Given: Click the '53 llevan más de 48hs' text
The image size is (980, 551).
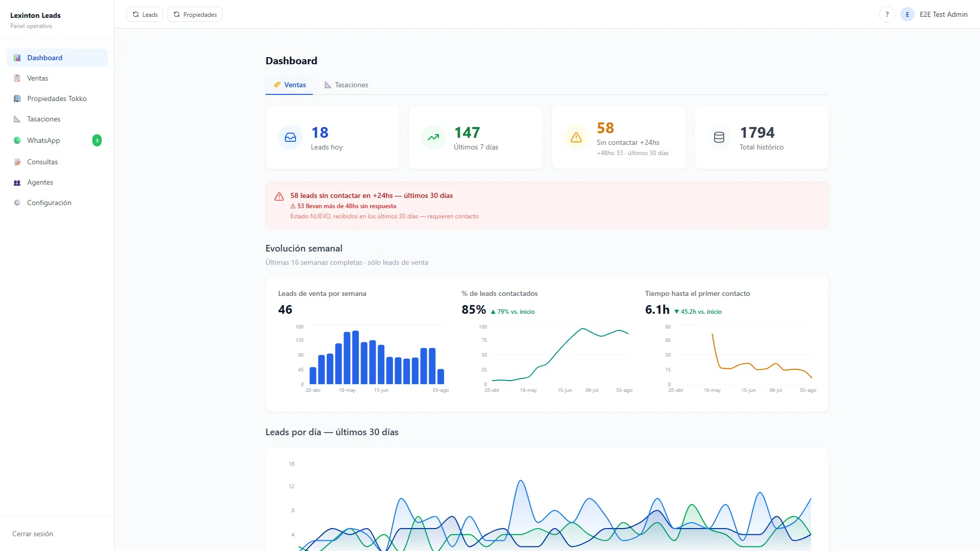Looking at the screenshot, I should [347, 206].
